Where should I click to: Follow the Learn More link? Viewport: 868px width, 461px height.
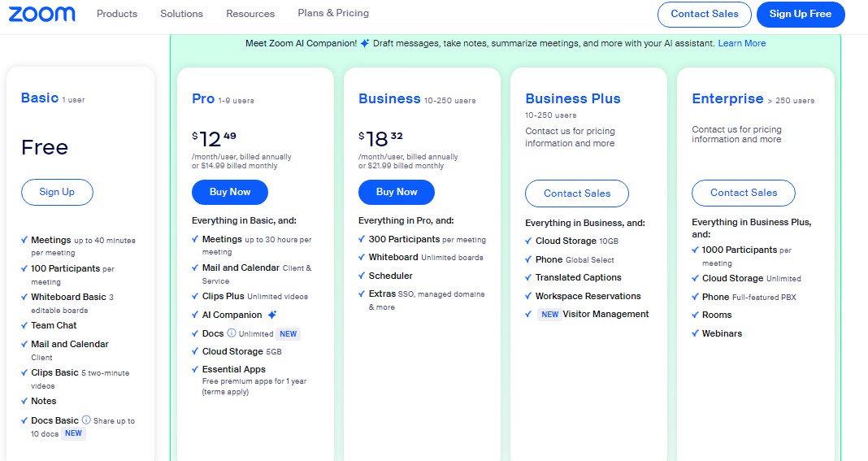742,43
